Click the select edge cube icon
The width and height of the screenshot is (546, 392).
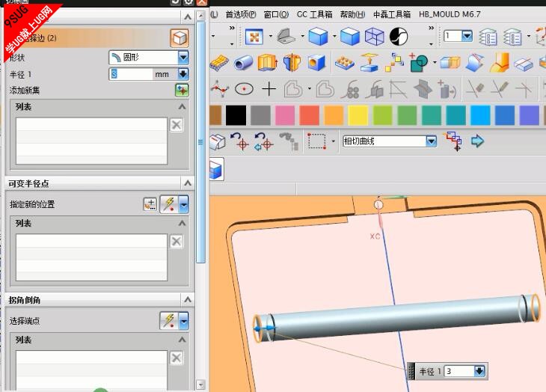click(180, 38)
